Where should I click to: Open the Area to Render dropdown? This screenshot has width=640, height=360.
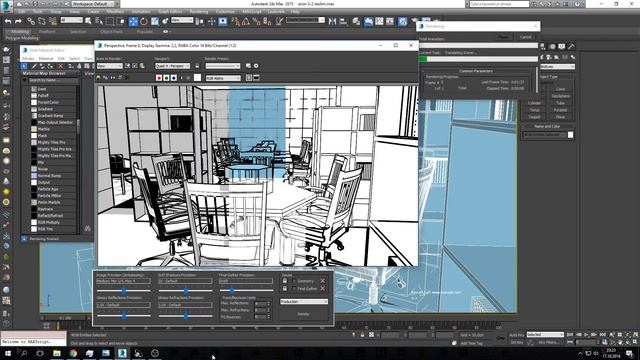coord(109,66)
